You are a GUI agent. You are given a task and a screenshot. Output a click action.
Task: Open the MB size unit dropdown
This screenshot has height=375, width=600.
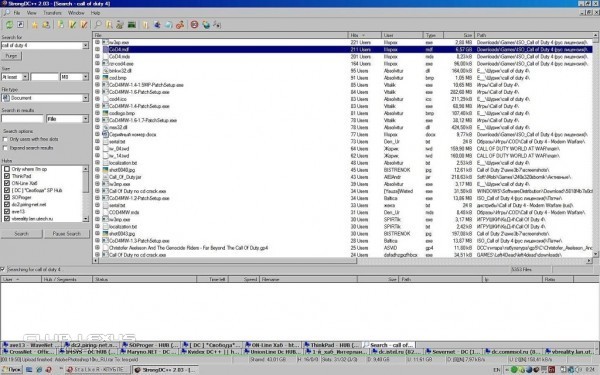(x=85, y=77)
